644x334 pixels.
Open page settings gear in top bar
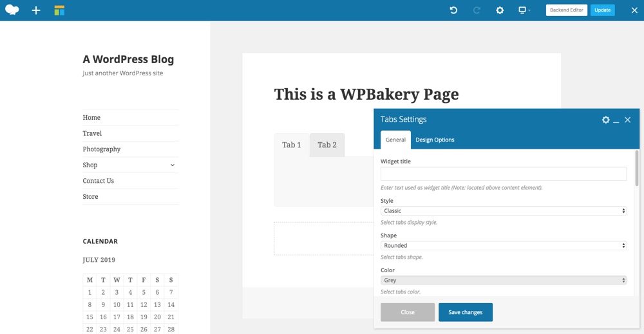pyautogui.click(x=500, y=10)
